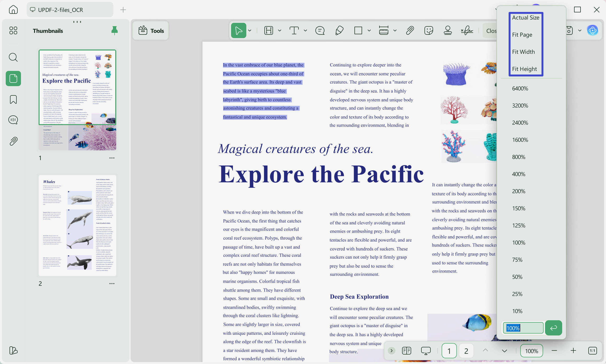This screenshot has height=364, width=606.
Task: Open the 100% zoom level dropdown
Action: [531, 351]
